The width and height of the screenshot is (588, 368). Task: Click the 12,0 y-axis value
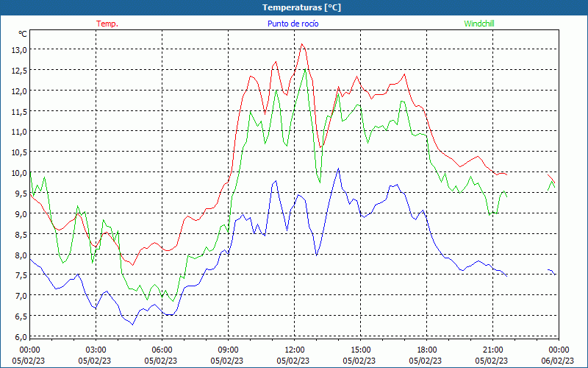coord(18,91)
